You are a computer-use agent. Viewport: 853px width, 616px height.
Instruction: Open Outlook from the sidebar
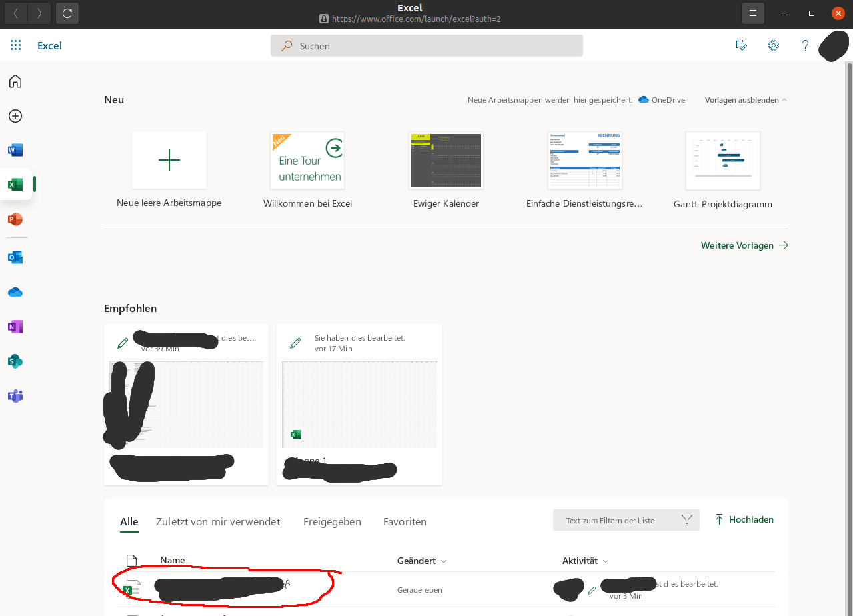(x=15, y=257)
